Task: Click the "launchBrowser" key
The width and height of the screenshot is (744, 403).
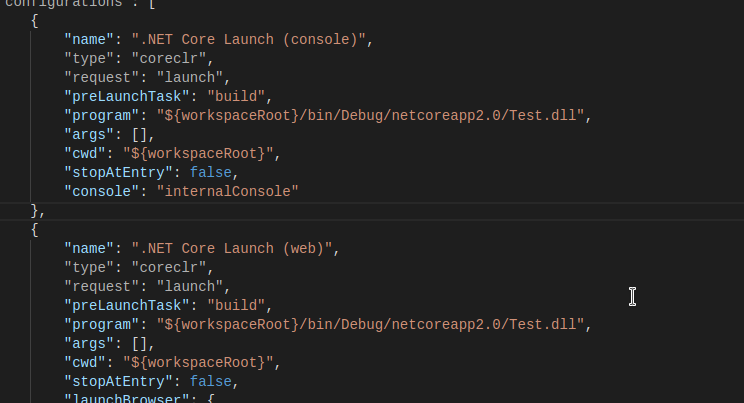Action: pyautogui.click(x=118, y=399)
